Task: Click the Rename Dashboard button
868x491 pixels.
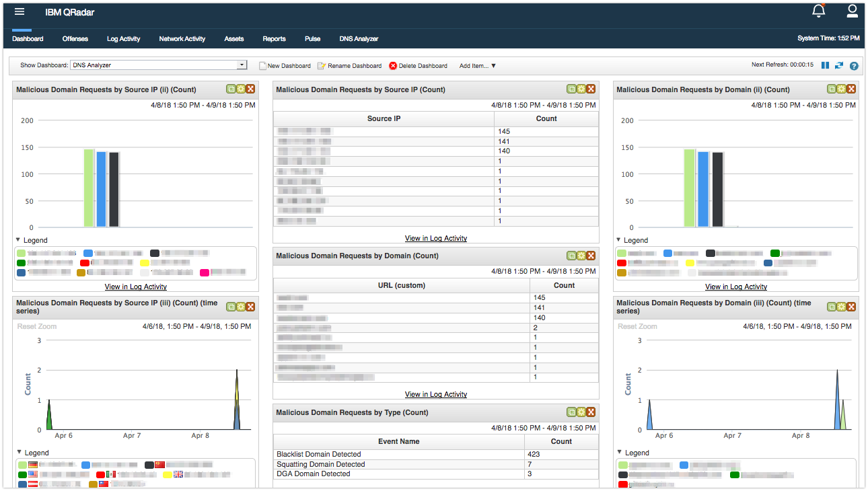Action: 349,65
